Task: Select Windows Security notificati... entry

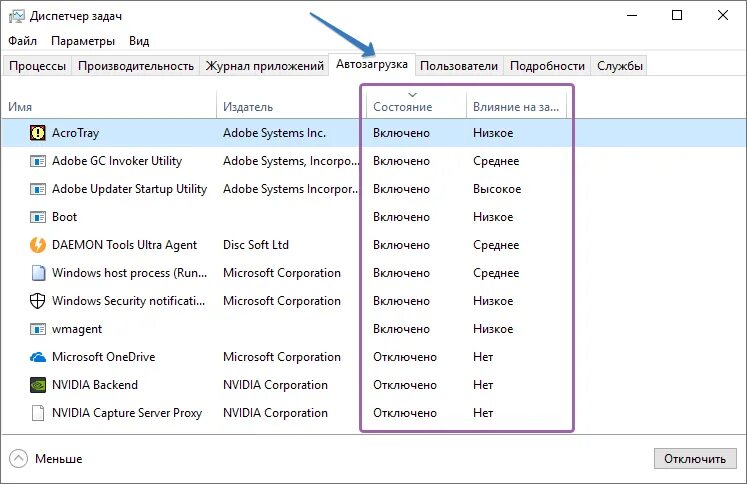Action: pos(128,301)
